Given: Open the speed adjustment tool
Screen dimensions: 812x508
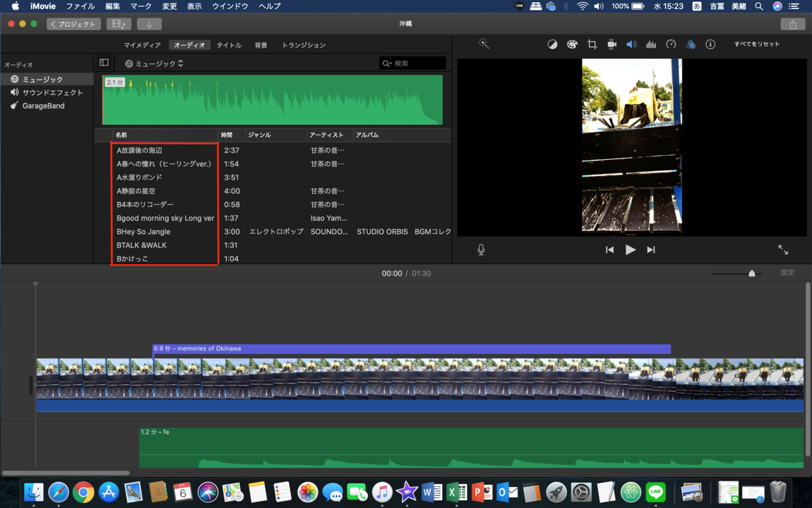Looking at the screenshot, I should pyautogui.click(x=671, y=44).
